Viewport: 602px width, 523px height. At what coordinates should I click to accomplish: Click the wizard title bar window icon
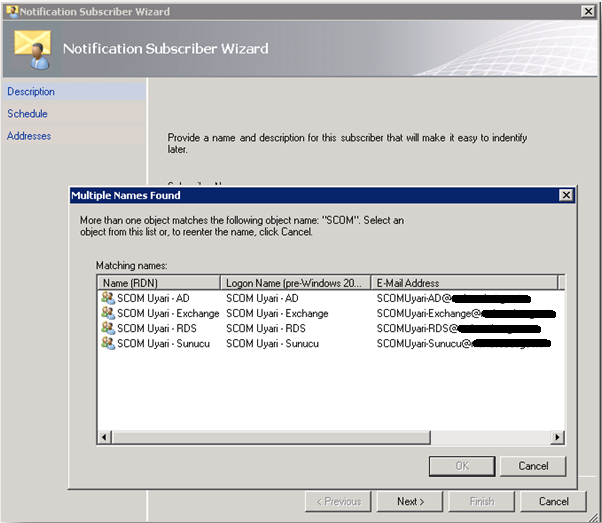13,12
